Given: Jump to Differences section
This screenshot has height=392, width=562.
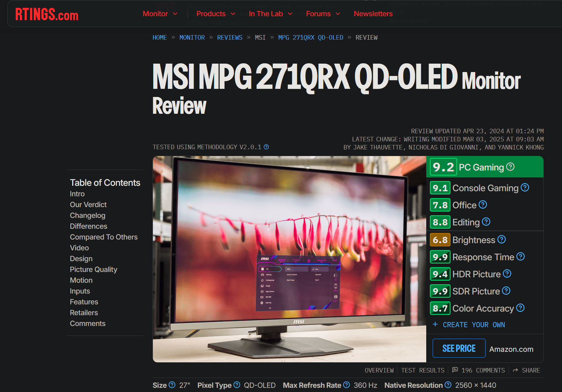Looking at the screenshot, I should pos(88,226).
